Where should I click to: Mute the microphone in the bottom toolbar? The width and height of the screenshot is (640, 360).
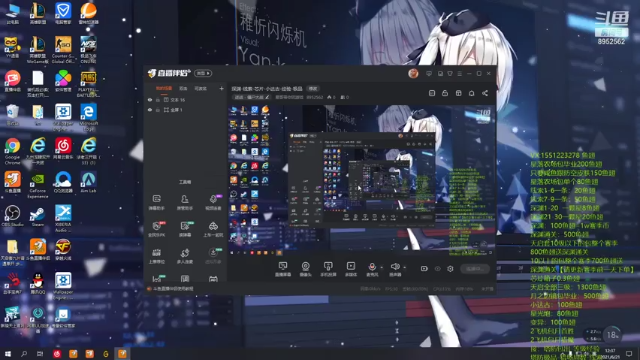(372, 267)
